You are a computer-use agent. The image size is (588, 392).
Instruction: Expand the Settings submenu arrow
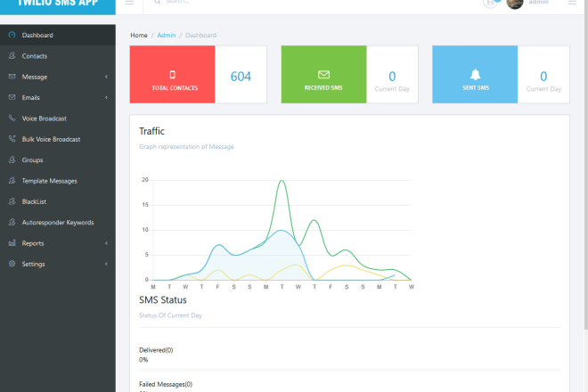[x=107, y=264]
